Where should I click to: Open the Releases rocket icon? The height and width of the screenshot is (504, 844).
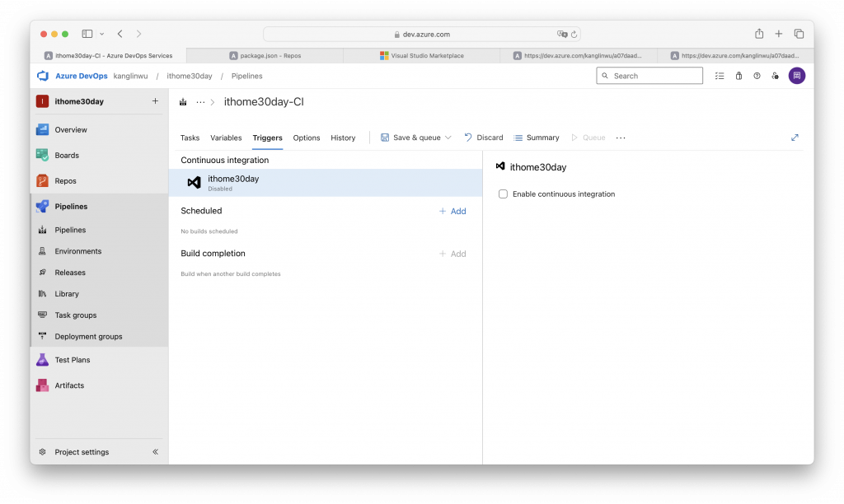(43, 273)
